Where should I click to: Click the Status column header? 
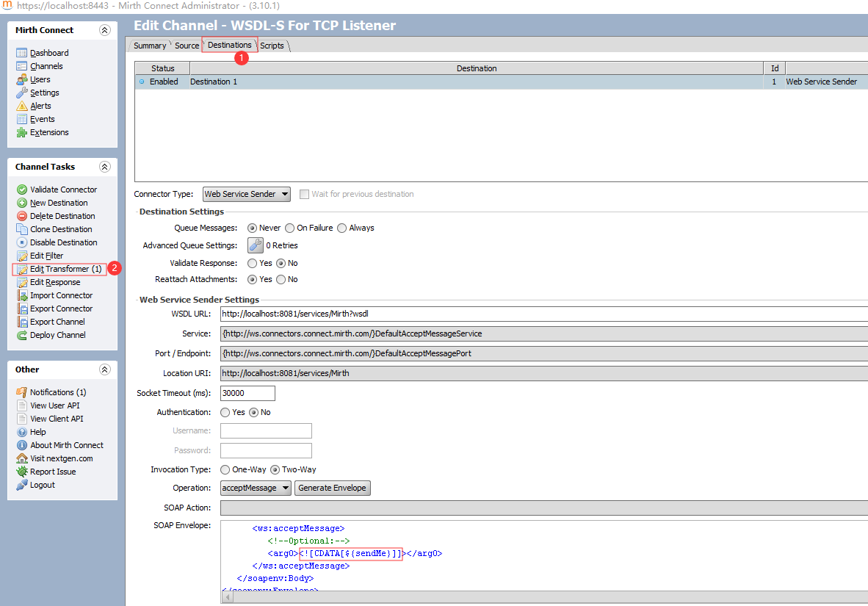(163, 69)
